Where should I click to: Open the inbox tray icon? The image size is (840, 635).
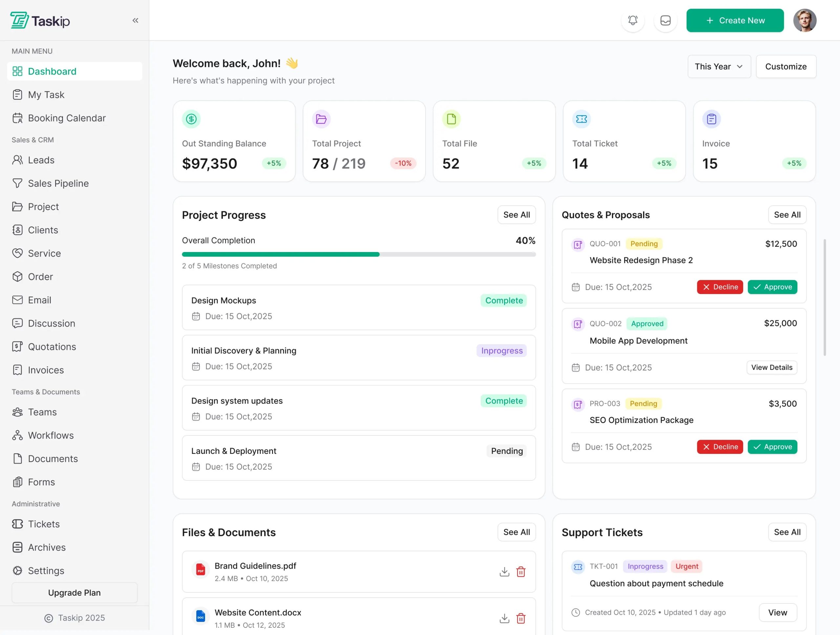tap(665, 20)
